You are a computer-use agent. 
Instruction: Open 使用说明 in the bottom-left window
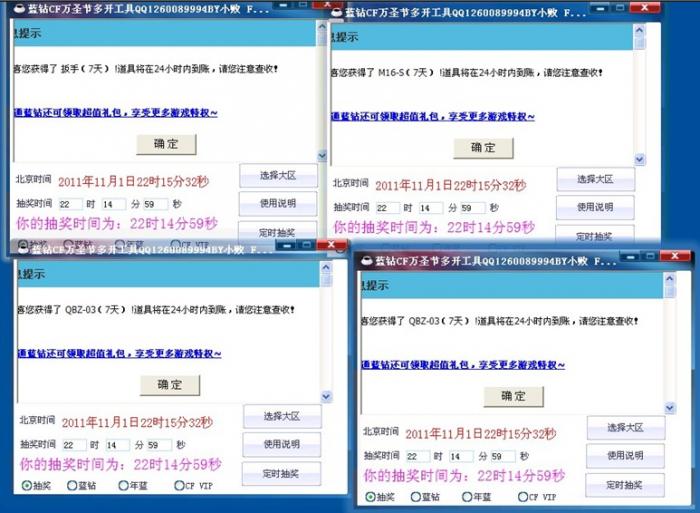pos(282,444)
